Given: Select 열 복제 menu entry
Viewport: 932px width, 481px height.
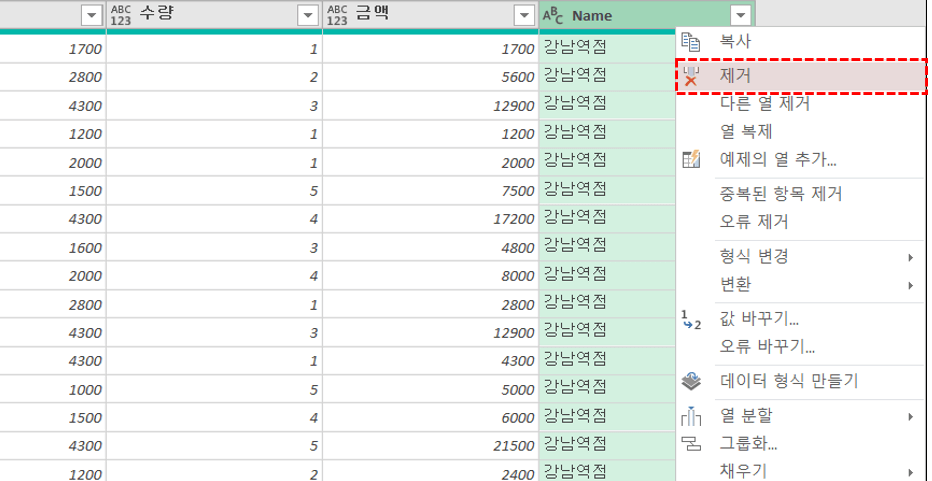Looking at the screenshot, I should pyautogui.click(x=745, y=131).
